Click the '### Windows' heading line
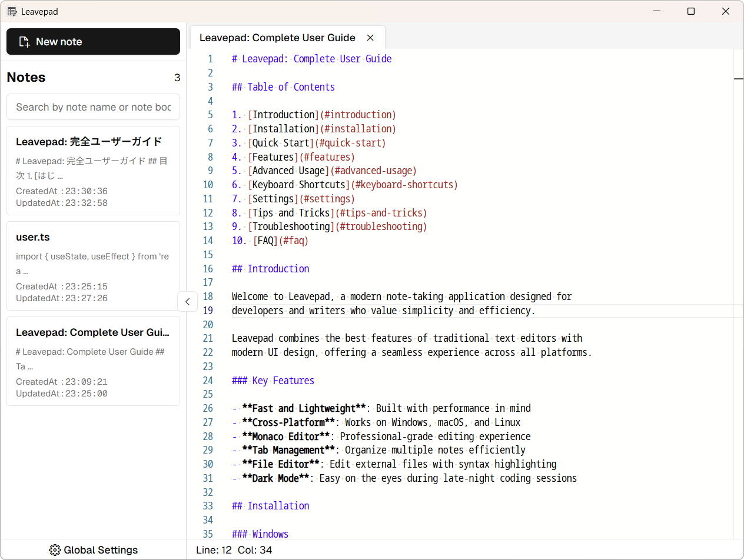Screen dimensions: 744x560 (260, 534)
